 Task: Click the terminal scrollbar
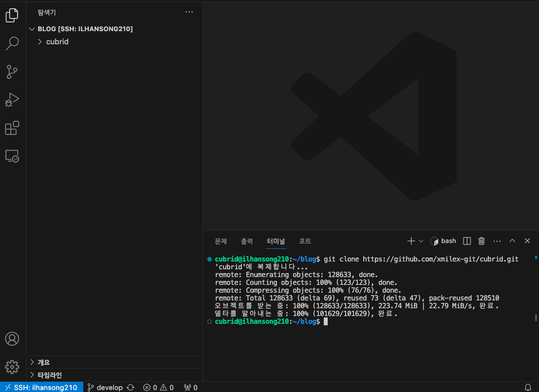pyautogui.click(x=536, y=317)
